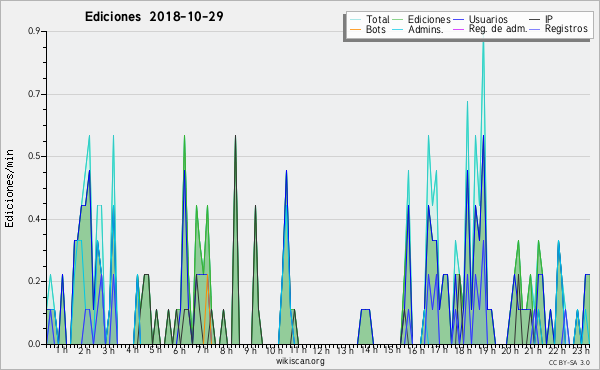Screen dimensions: 600x370
Task: Click the Usuarios legend label
Action: coord(488,19)
